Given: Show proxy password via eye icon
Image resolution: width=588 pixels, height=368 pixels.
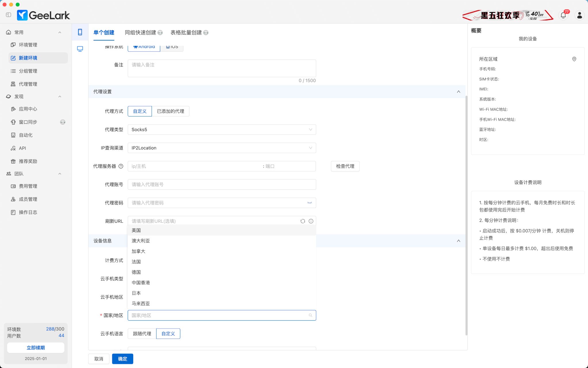Looking at the screenshot, I should pos(310,203).
